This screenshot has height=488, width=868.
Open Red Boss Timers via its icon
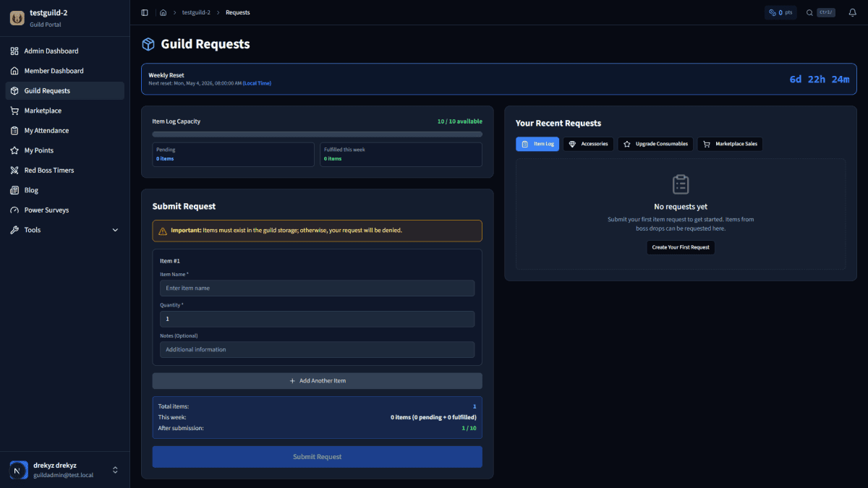click(x=14, y=170)
